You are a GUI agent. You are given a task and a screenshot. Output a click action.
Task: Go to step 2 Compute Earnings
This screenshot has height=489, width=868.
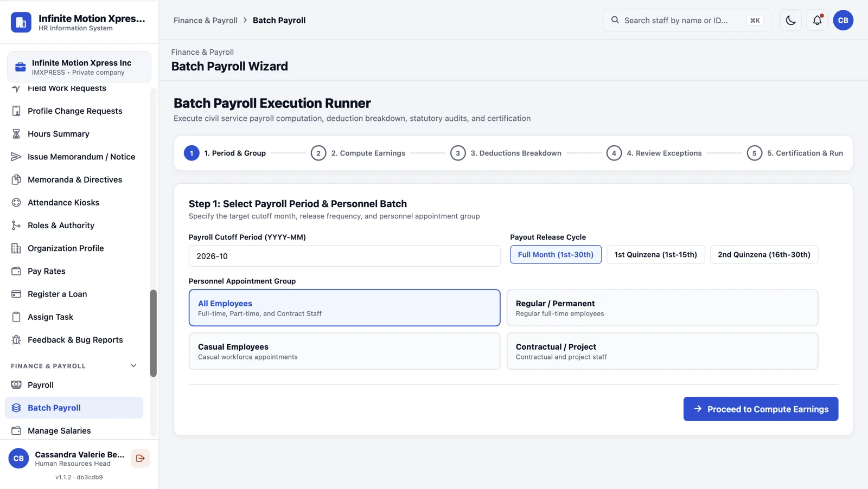[x=358, y=153]
